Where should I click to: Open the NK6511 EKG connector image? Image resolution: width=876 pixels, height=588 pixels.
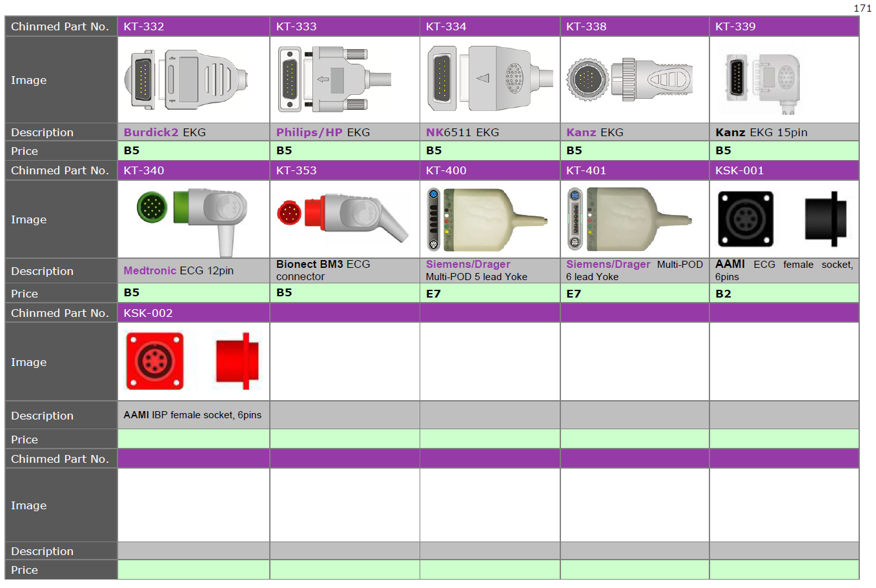(x=489, y=79)
